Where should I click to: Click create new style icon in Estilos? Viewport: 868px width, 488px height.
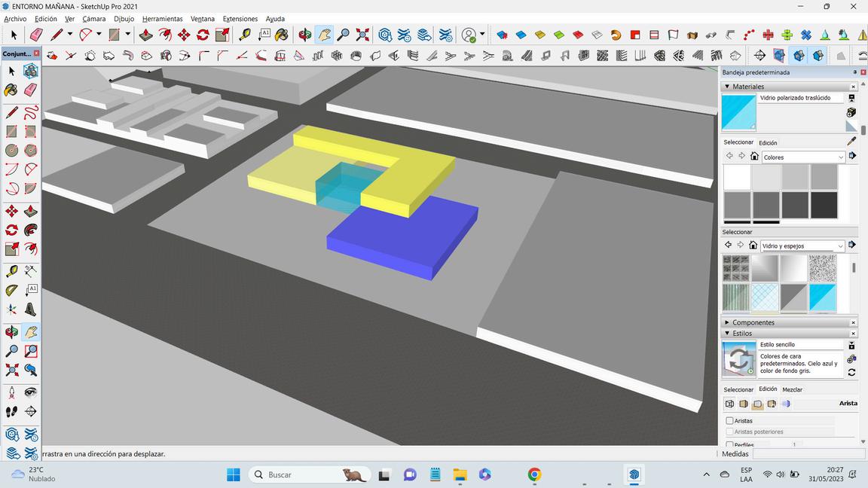pyautogui.click(x=852, y=359)
